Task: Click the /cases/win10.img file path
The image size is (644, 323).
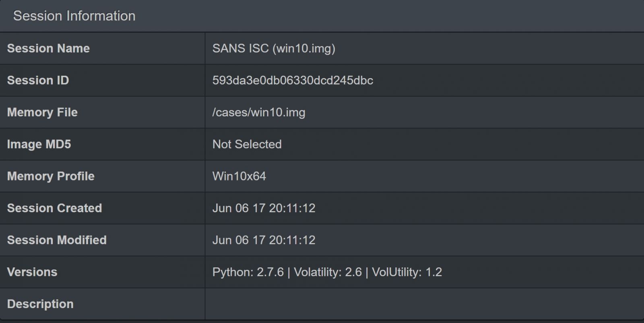Action: (259, 112)
